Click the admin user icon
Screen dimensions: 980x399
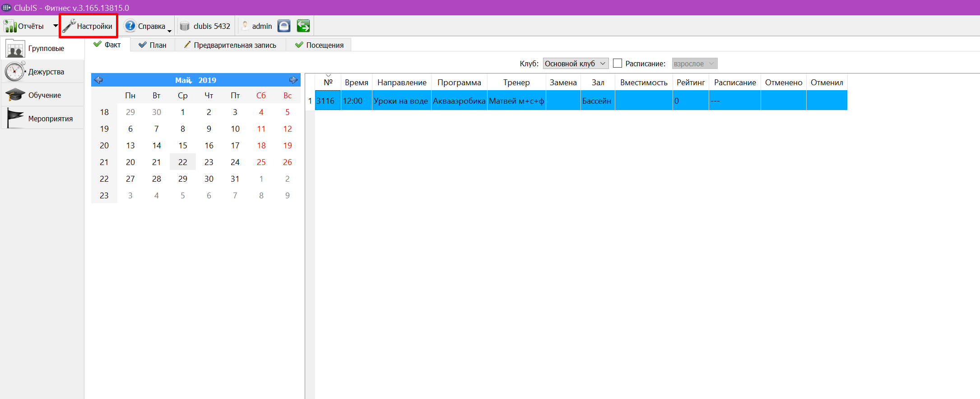[245, 26]
